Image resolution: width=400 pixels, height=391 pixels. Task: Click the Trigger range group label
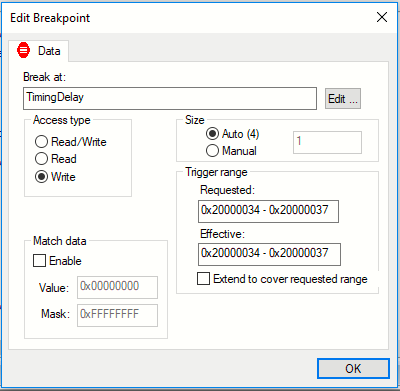216,172
